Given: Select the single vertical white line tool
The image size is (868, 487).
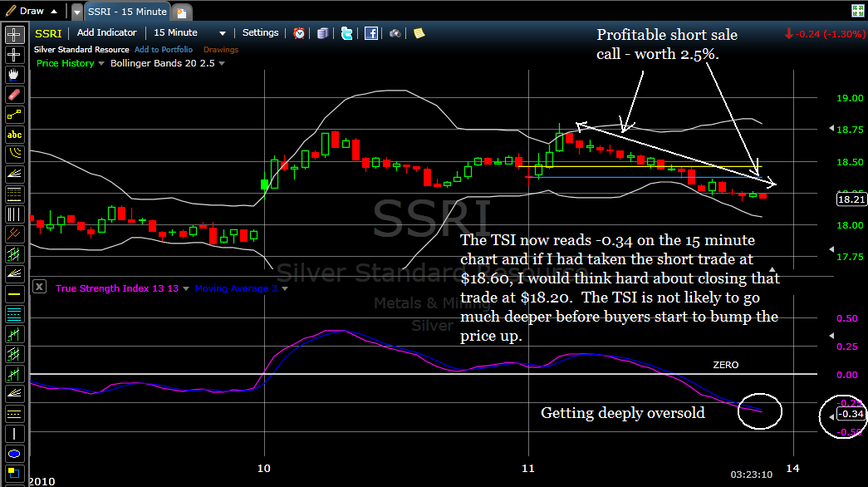Looking at the screenshot, I should (14, 434).
